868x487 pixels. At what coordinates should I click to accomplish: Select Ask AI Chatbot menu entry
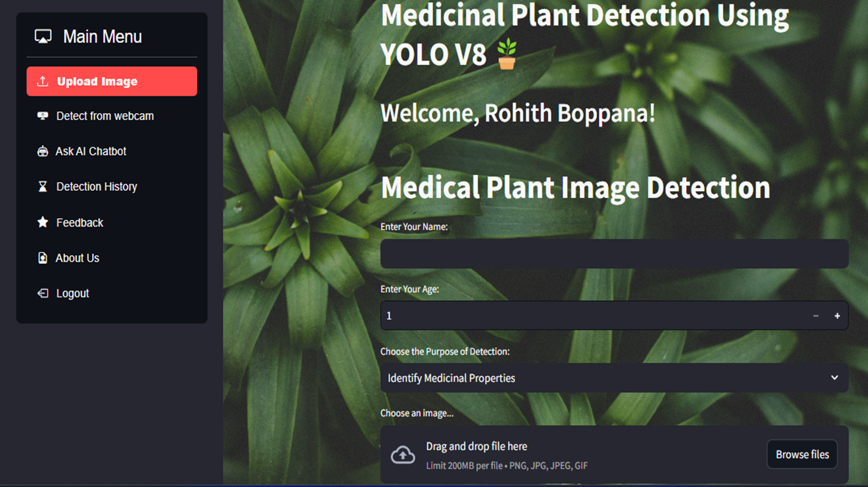(x=91, y=152)
